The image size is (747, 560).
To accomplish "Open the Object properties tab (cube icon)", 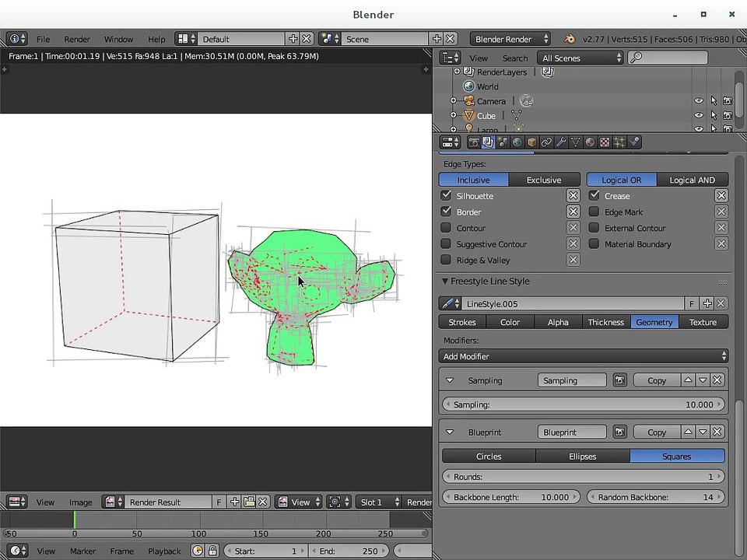I will click(531, 142).
